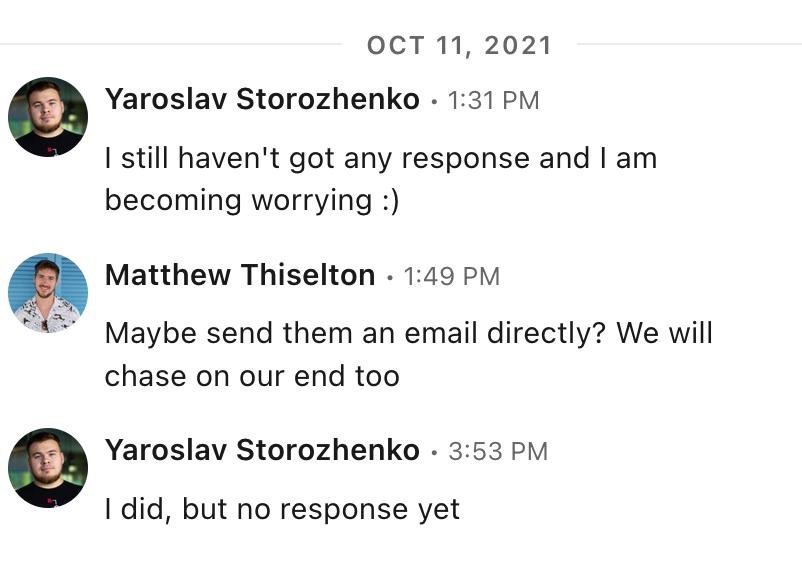Select the "I still haven't got any response" line

pyautogui.click(x=380, y=158)
